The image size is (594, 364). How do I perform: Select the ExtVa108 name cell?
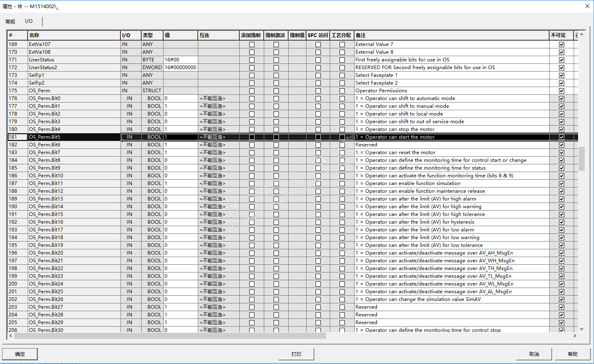(74, 52)
